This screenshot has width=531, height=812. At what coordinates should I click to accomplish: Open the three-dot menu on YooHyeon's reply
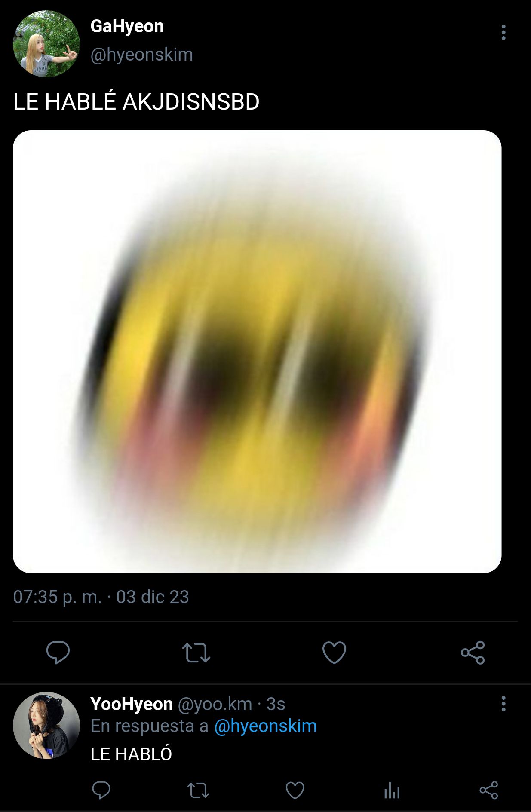tap(503, 704)
